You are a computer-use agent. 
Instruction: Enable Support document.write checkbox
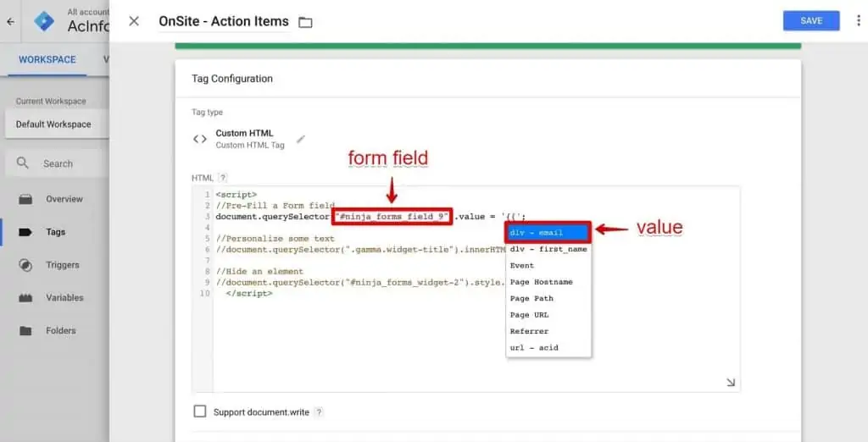click(200, 412)
